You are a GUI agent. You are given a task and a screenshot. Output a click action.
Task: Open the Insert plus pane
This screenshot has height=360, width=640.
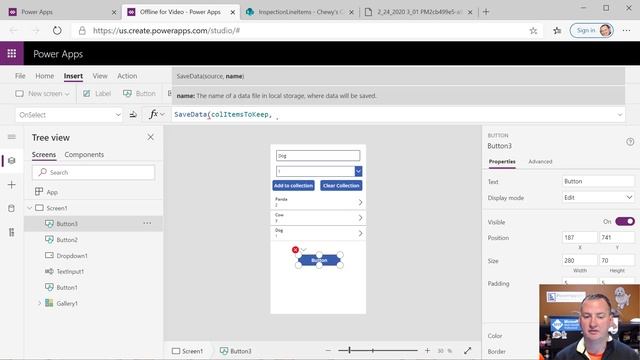pos(12,185)
